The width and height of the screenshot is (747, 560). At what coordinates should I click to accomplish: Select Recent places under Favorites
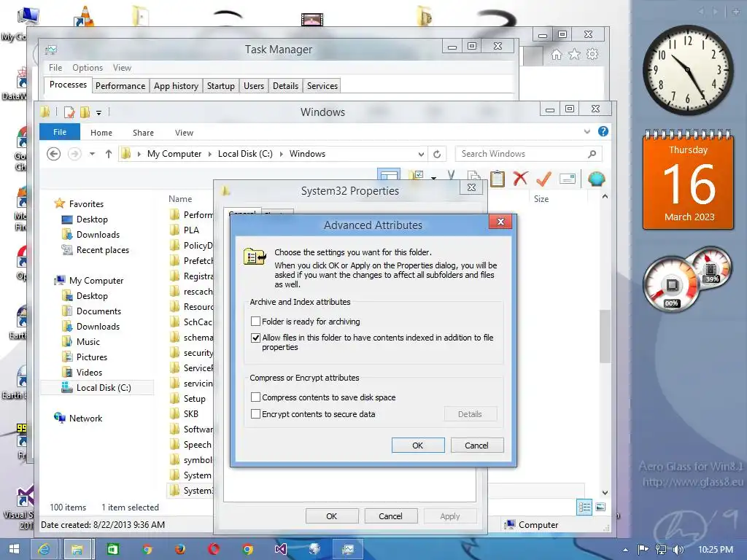coord(96,250)
